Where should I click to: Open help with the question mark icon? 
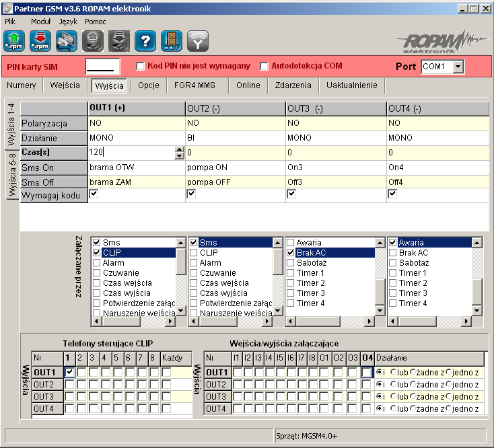click(145, 41)
